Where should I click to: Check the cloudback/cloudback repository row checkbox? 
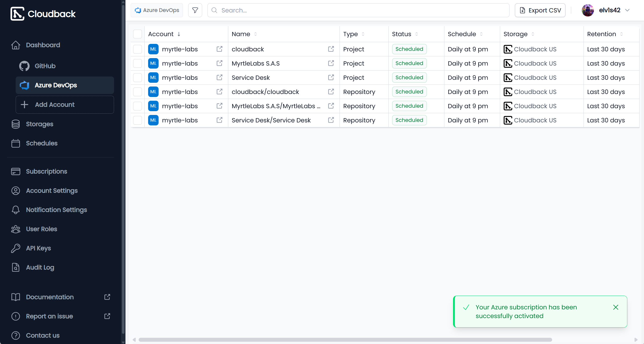click(x=137, y=92)
